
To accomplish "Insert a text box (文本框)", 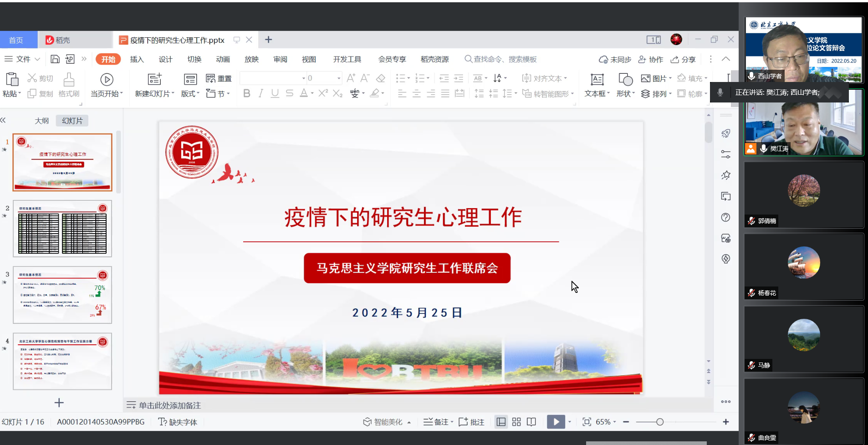I will (x=597, y=80).
